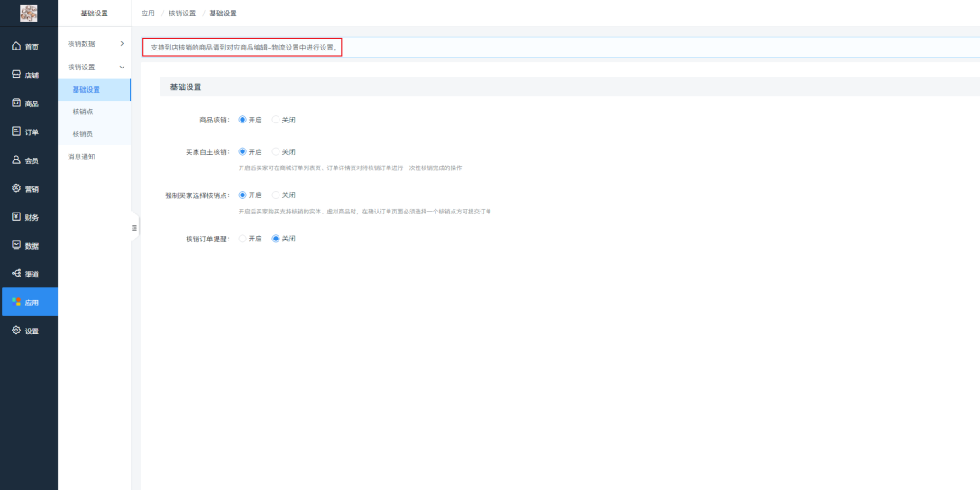Click the 营销 marketing icon
This screenshot has height=490, width=980.
coord(16,188)
